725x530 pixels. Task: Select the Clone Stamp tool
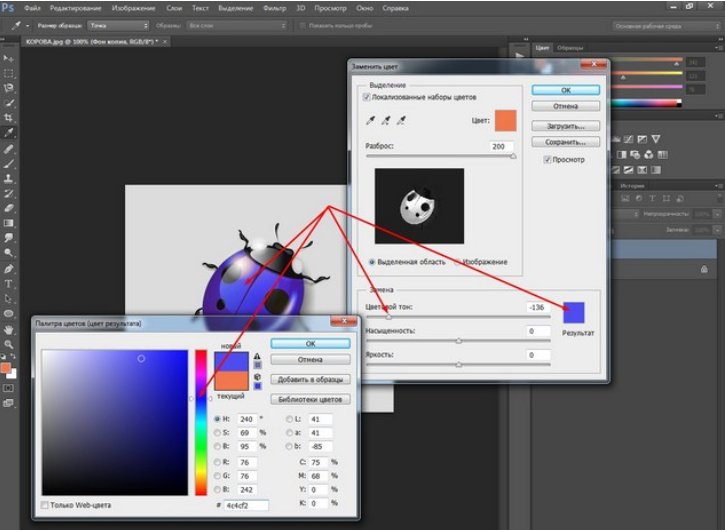[x=8, y=179]
